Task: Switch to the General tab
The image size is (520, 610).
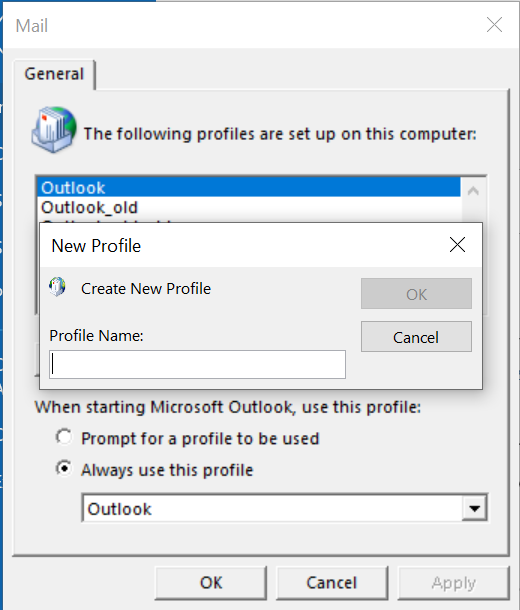Action: pos(54,74)
